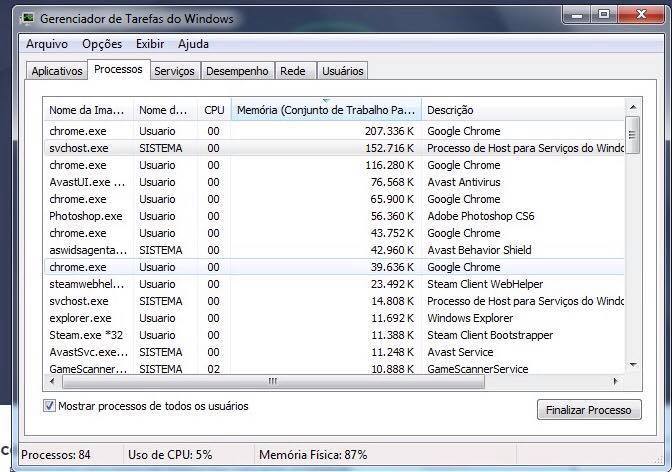Image resolution: width=672 pixels, height=472 pixels.
Task: Click the GameScannerService description cell
Action: click(x=477, y=369)
